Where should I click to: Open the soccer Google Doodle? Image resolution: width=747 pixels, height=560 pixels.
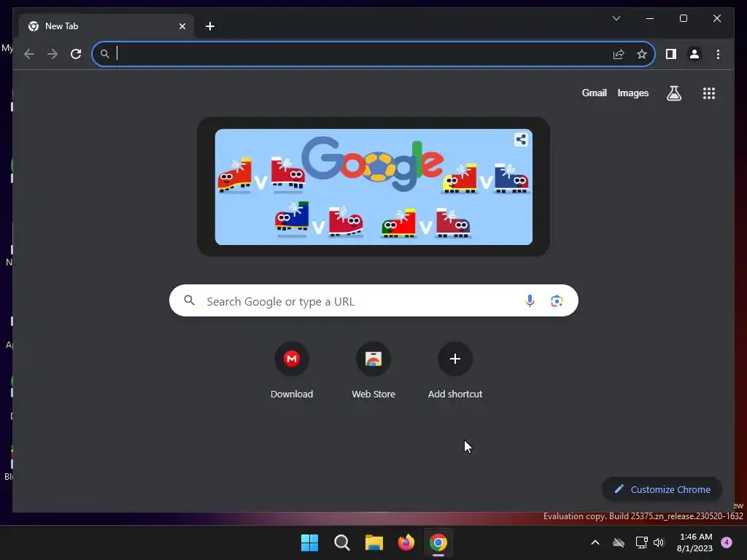point(373,187)
